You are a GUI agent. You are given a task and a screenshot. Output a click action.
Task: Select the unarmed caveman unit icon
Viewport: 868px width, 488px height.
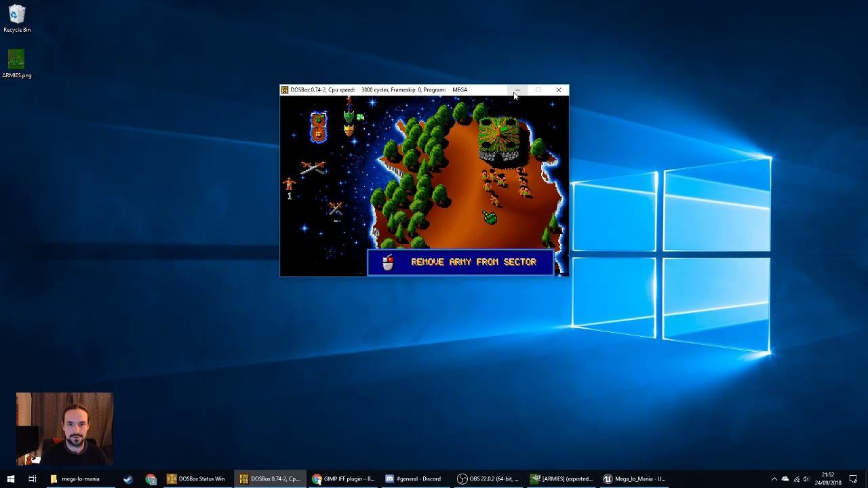click(x=290, y=183)
